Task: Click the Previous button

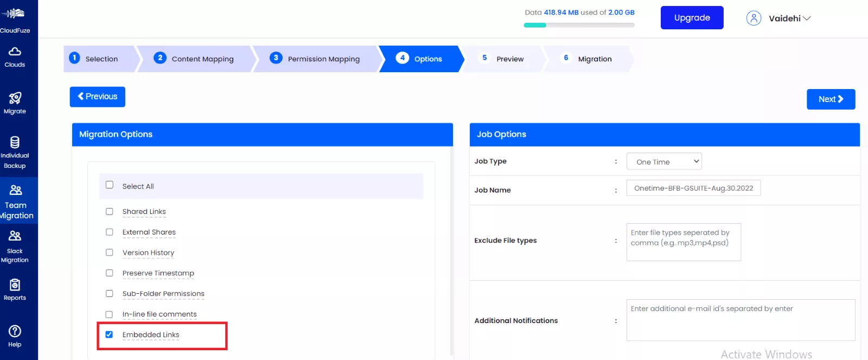Action: [x=98, y=97]
